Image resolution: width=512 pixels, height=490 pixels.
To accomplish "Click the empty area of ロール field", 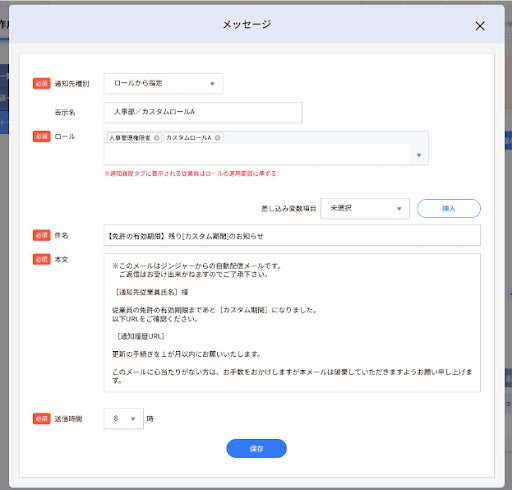I will [257, 154].
